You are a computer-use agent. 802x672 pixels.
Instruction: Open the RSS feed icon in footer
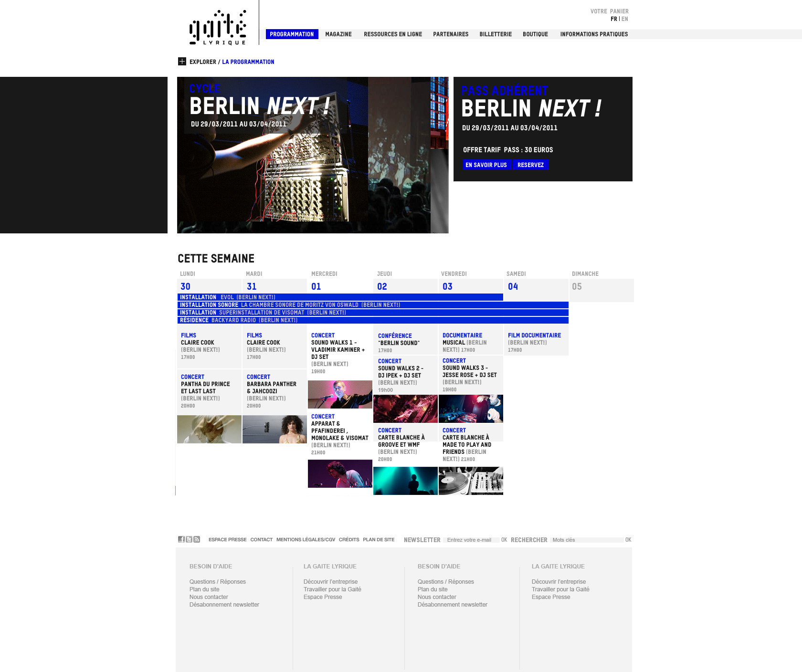pos(197,539)
